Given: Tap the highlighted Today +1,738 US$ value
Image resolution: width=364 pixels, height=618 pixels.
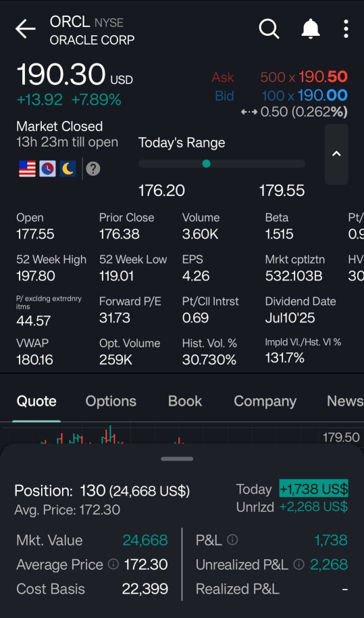Looking at the screenshot, I should tap(313, 489).
